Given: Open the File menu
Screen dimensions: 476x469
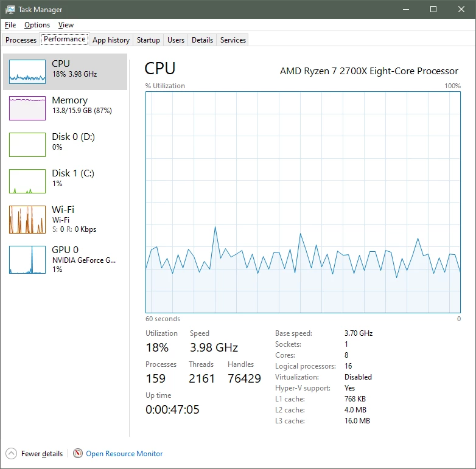Looking at the screenshot, I should click(x=10, y=25).
